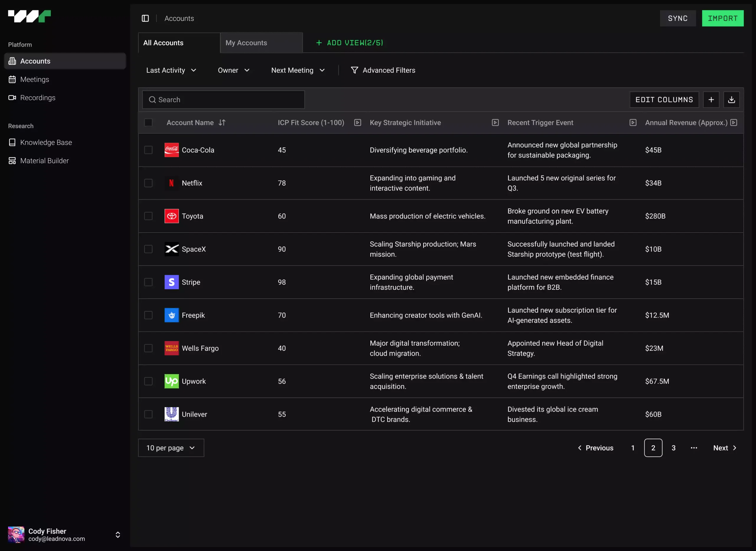Expand the user account switcher chevrons
Image resolution: width=756 pixels, height=551 pixels.
tap(118, 535)
